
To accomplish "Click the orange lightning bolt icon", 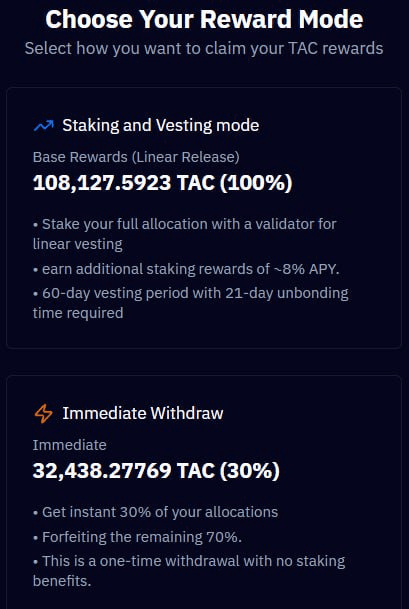I will tap(44, 413).
